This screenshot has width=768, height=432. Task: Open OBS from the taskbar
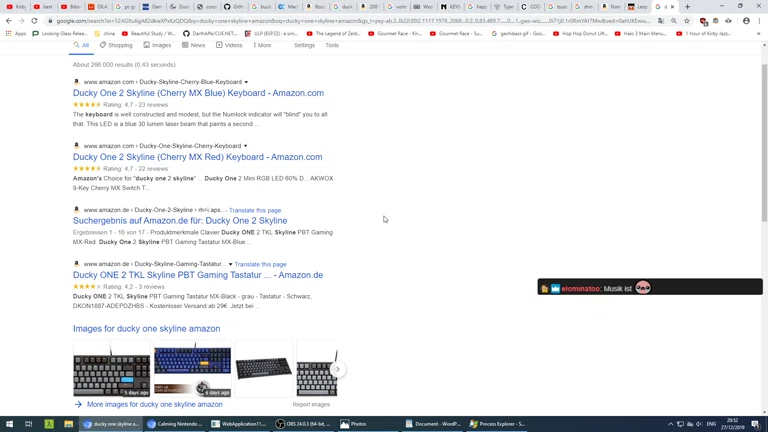tap(304, 424)
